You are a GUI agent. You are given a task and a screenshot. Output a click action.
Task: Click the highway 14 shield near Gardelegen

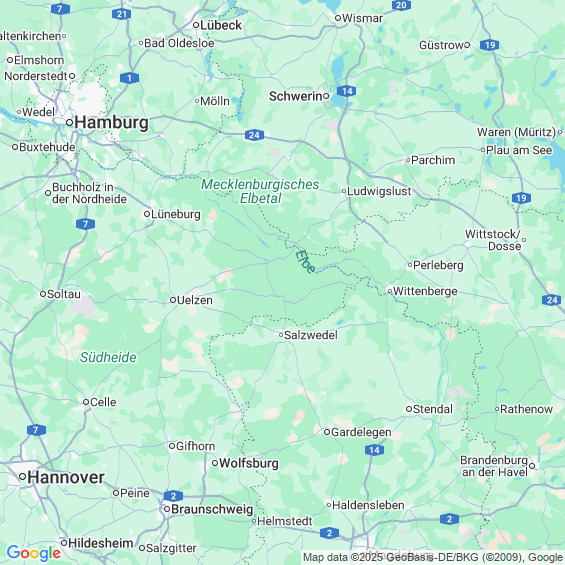click(374, 450)
